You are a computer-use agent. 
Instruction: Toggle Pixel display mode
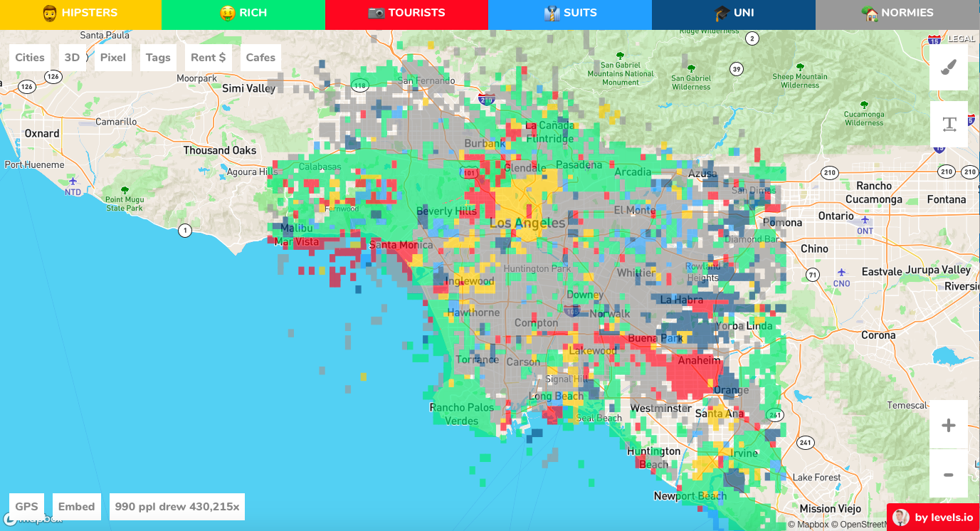point(113,58)
